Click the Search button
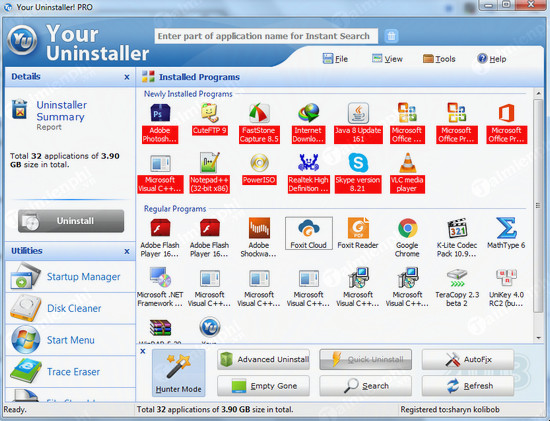The height and width of the screenshot is (421, 550). pos(365,386)
